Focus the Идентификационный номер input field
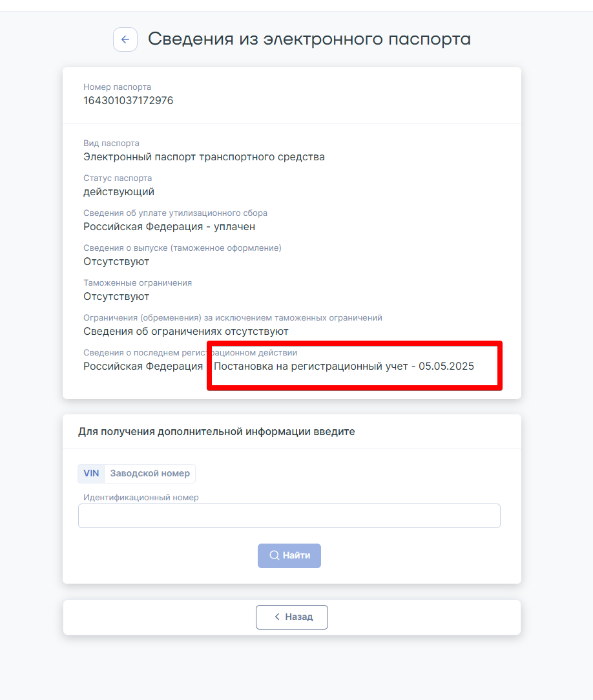This screenshot has width=593, height=700. tap(289, 516)
